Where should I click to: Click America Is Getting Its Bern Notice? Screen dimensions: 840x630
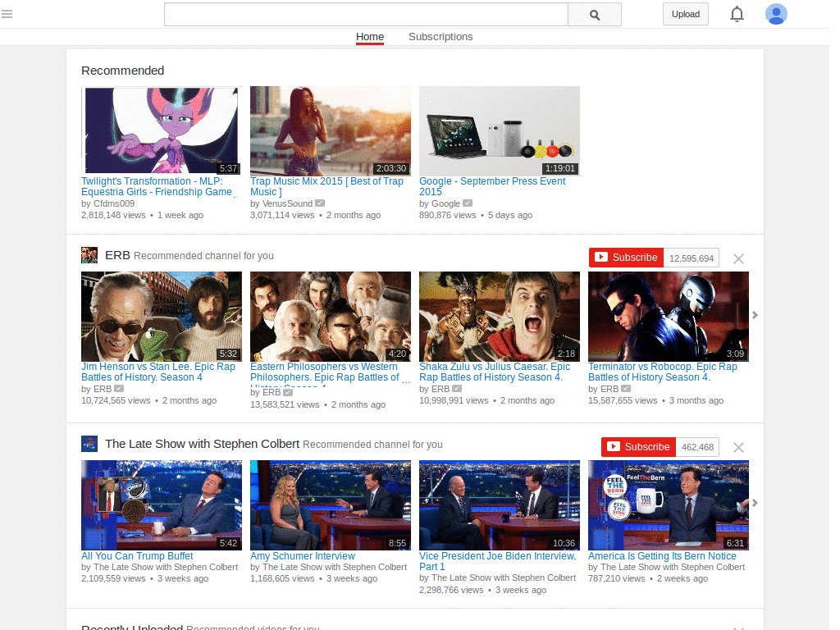[662, 556]
